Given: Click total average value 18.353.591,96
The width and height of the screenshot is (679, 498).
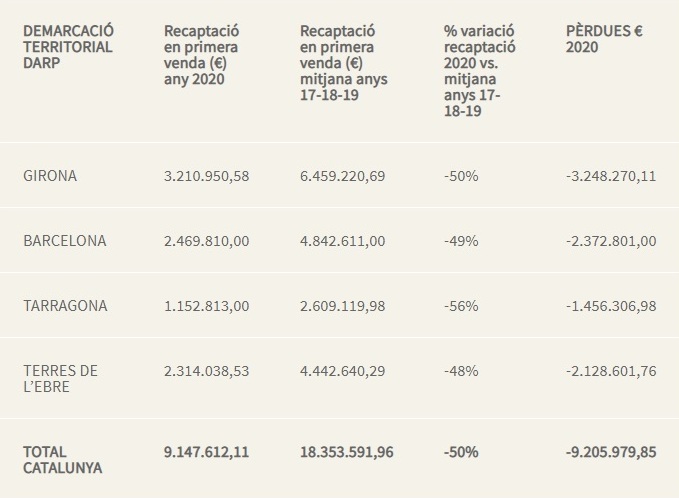Looking at the screenshot, I should [346, 452].
